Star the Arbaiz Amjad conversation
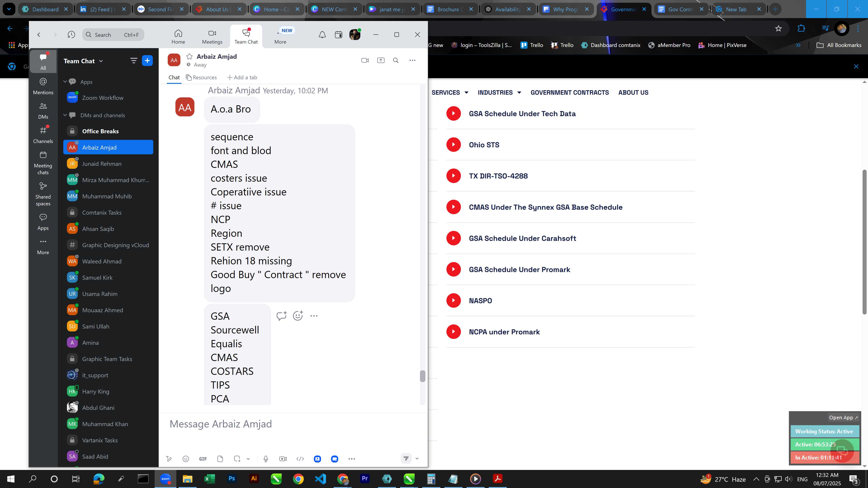 pos(189,56)
